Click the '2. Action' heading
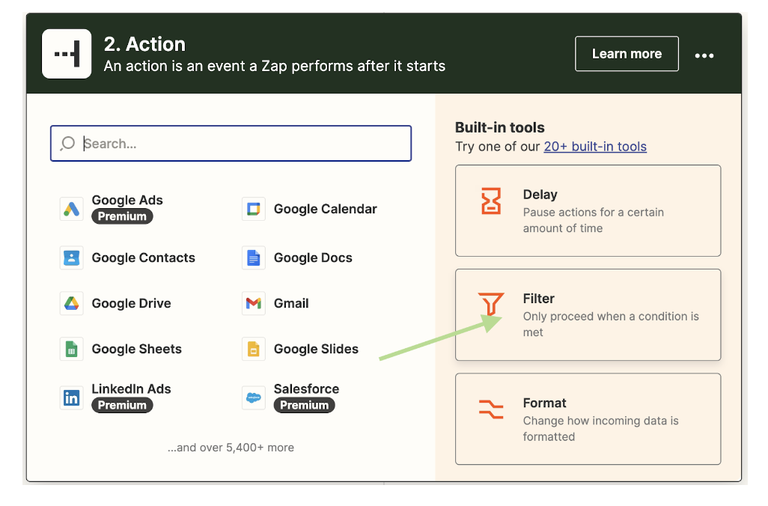Image resolution: width=768 pixels, height=506 pixels. click(x=144, y=44)
